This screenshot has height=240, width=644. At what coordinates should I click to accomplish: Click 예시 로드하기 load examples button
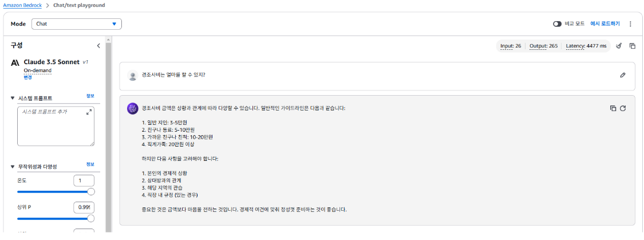point(605,24)
